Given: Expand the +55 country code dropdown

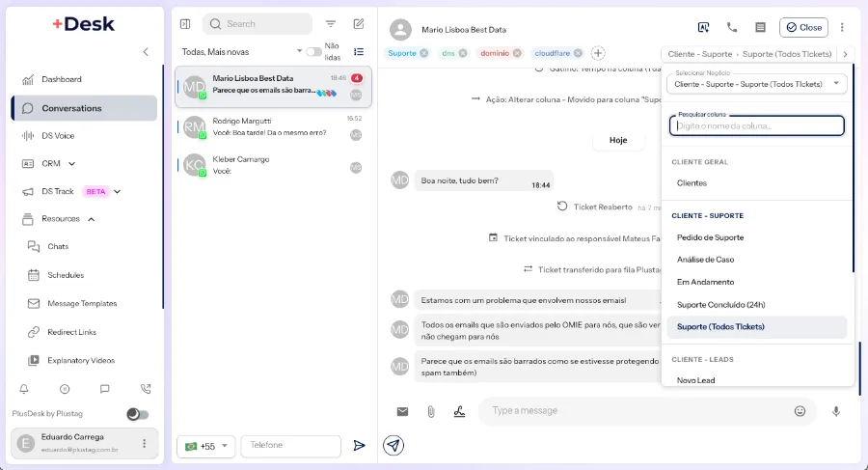Looking at the screenshot, I should click(x=206, y=446).
